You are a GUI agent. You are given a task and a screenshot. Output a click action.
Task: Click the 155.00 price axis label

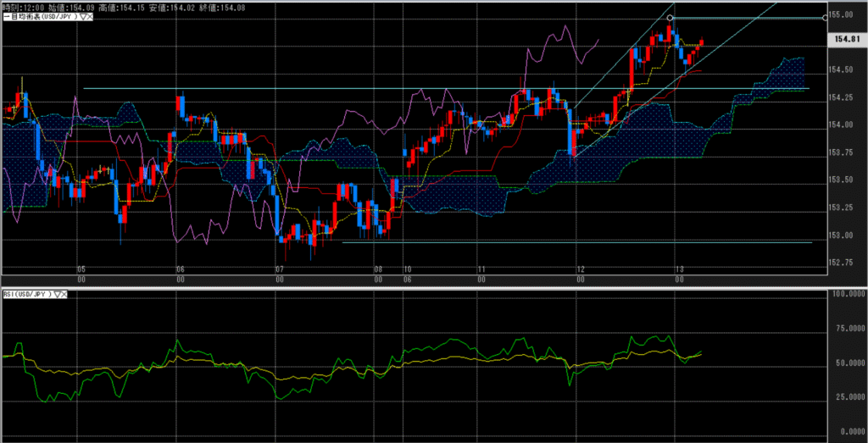point(841,14)
